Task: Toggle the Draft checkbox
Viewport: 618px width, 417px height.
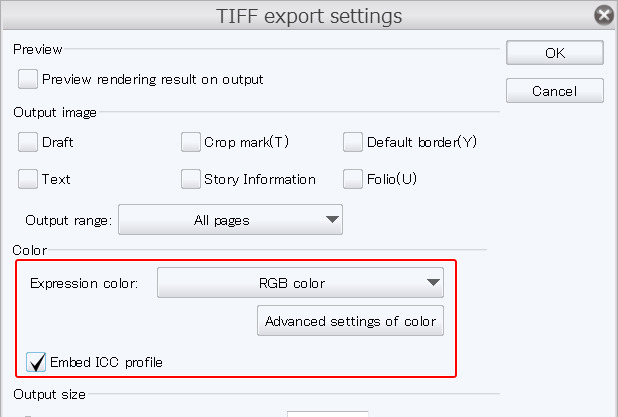Action: tap(29, 142)
